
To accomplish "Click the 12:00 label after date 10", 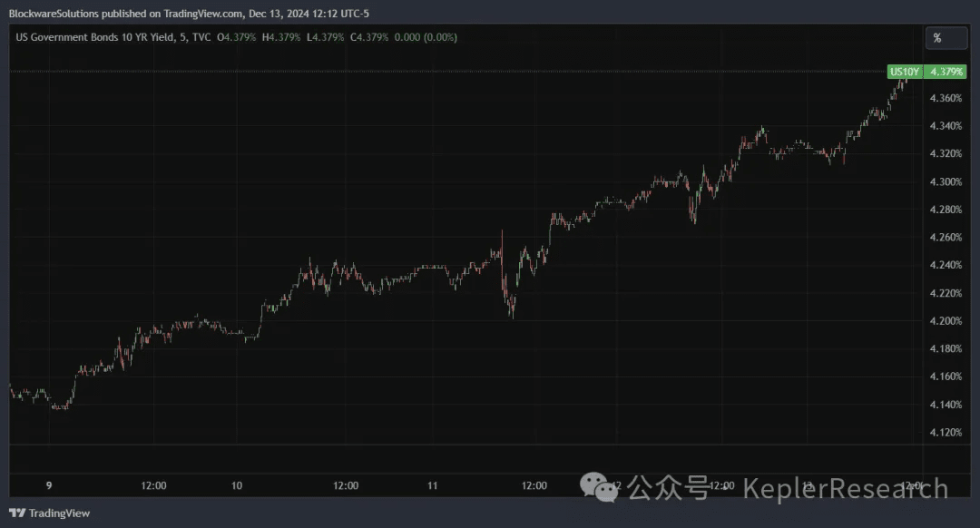I will (x=346, y=485).
